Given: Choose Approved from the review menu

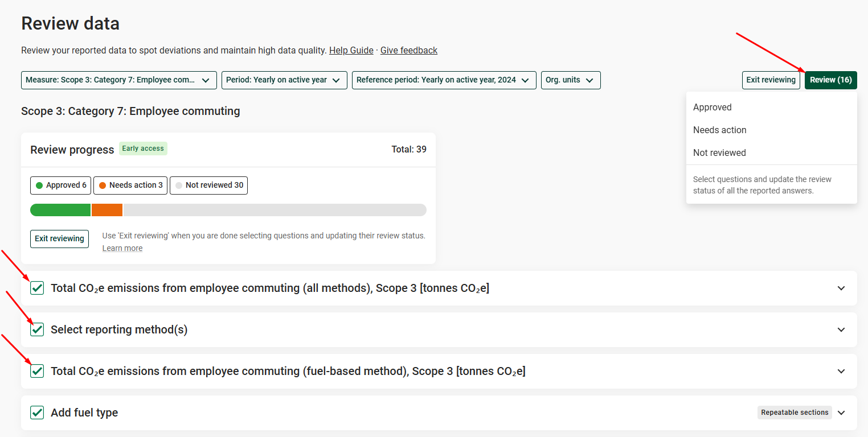Looking at the screenshot, I should point(713,108).
